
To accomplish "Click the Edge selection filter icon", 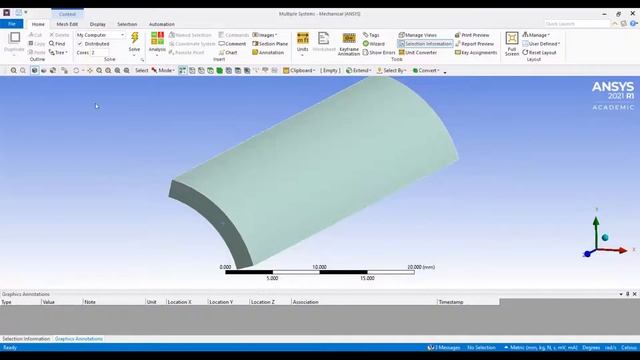I will [x=201, y=71].
